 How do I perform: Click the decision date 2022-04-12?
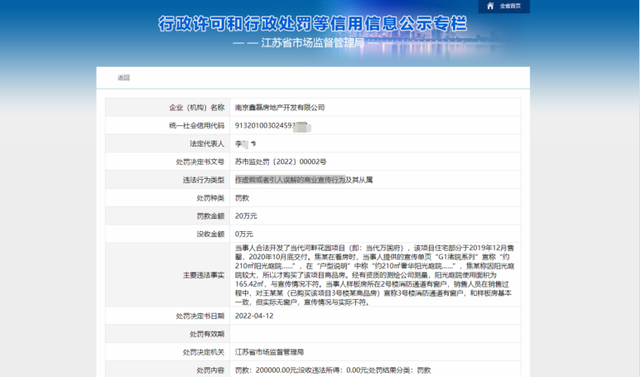(254, 316)
